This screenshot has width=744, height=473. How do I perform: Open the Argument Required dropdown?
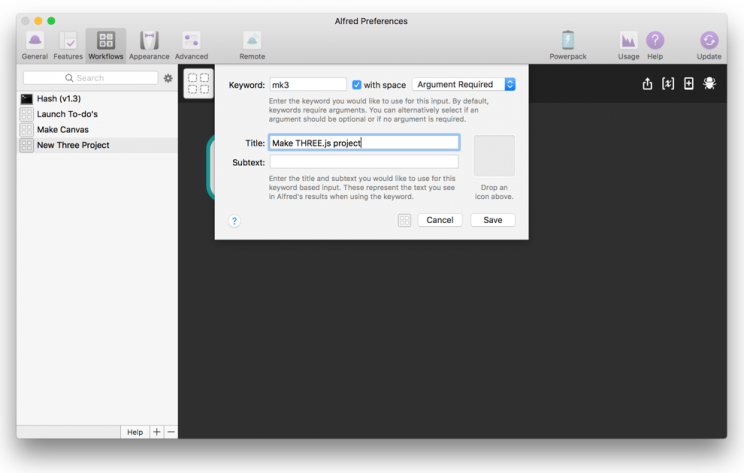pos(464,84)
